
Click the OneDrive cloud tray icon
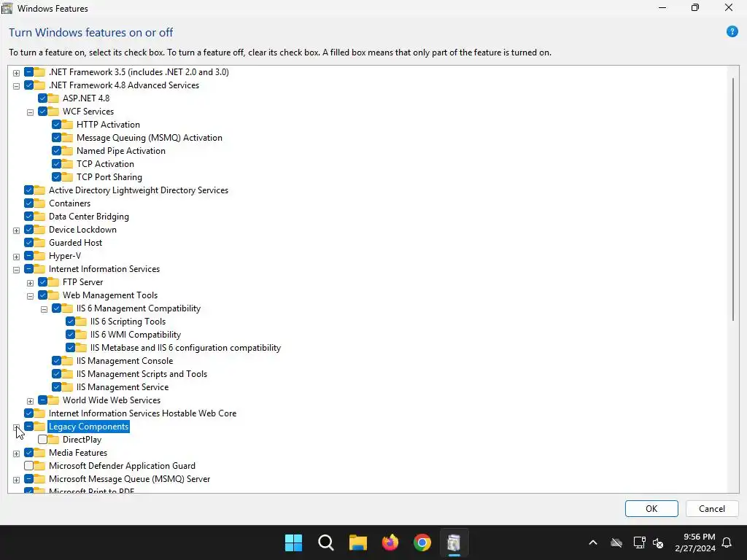tap(616, 542)
